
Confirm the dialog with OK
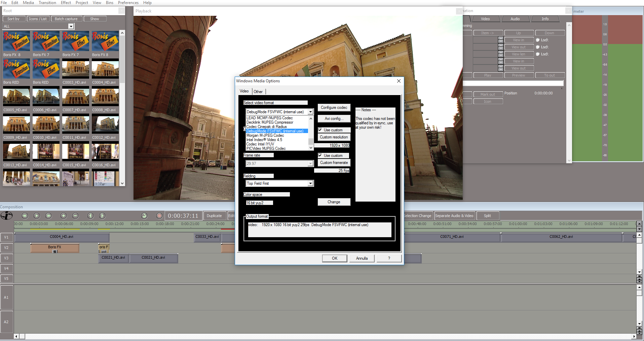[x=335, y=258]
